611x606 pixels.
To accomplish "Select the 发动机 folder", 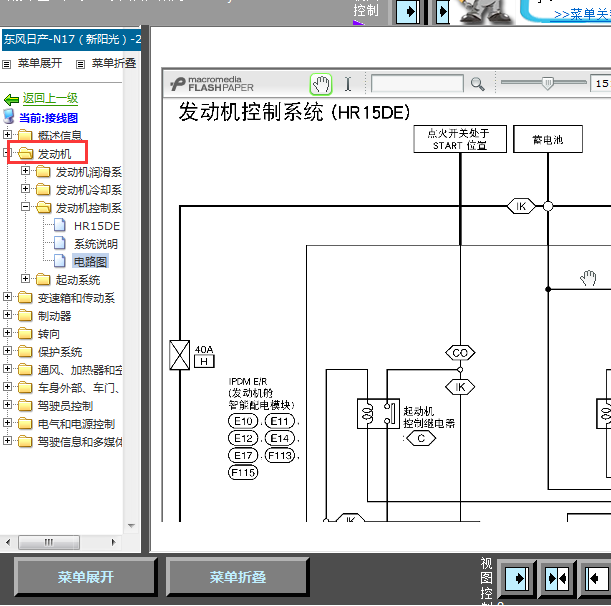I will pos(54,154).
